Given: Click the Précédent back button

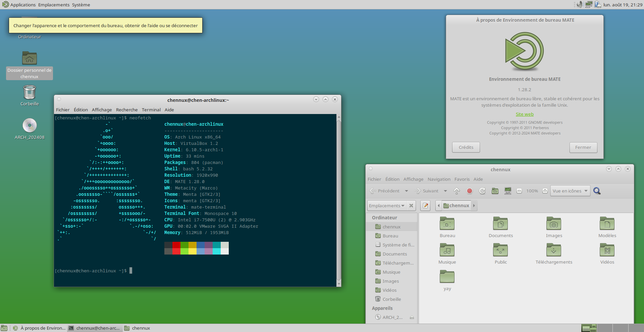Looking at the screenshot, I should [x=385, y=191].
